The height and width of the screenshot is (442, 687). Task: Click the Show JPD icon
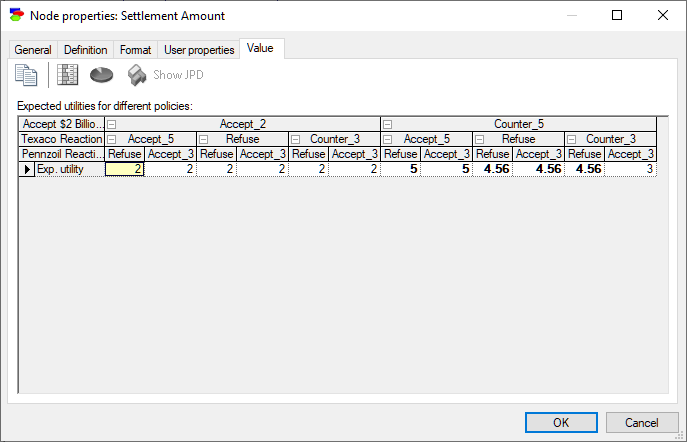(137, 75)
